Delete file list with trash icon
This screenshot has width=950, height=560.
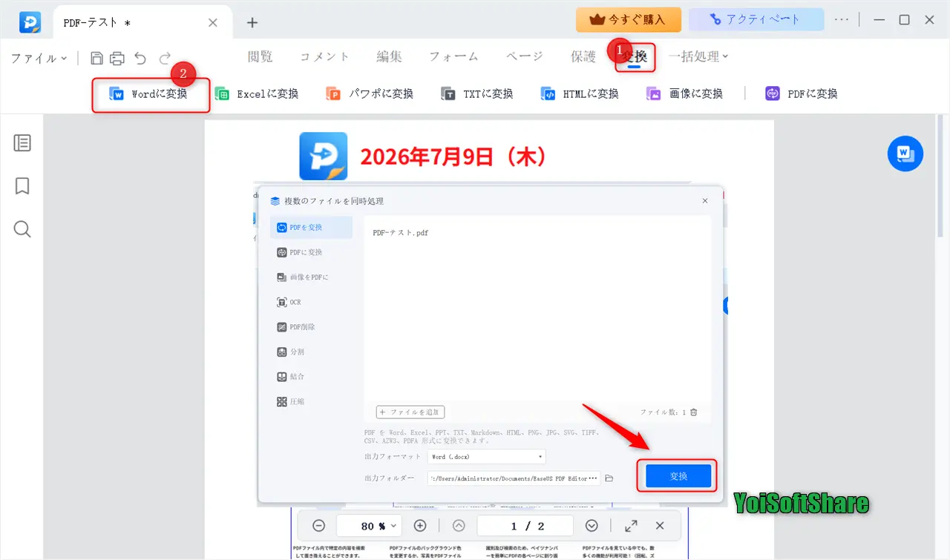point(694,412)
